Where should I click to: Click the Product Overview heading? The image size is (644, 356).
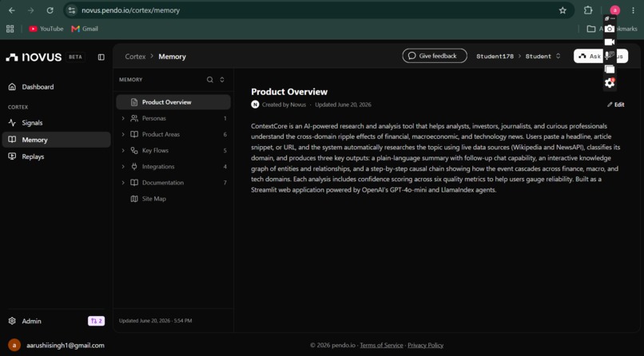[289, 92]
